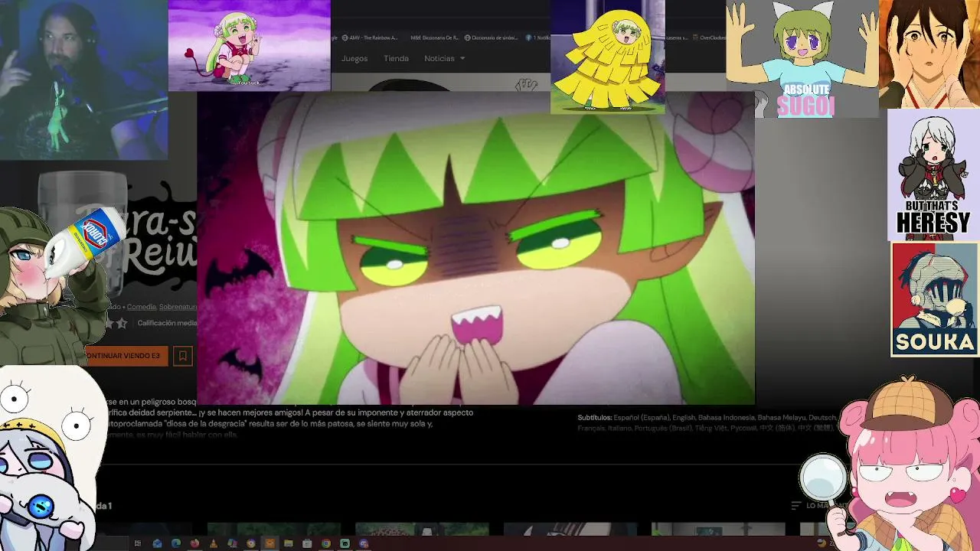
Task: Click the "diosa de la desgracia" description line
Action: [269, 423]
